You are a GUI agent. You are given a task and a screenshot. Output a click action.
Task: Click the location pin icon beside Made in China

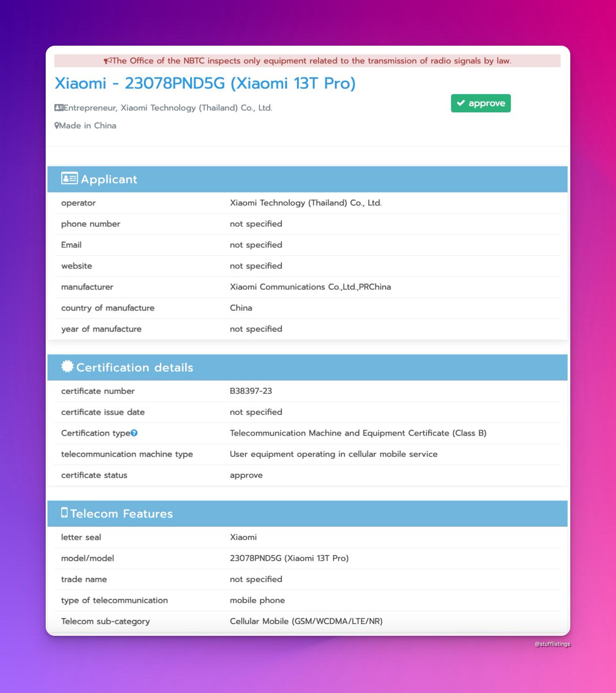[x=57, y=125]
